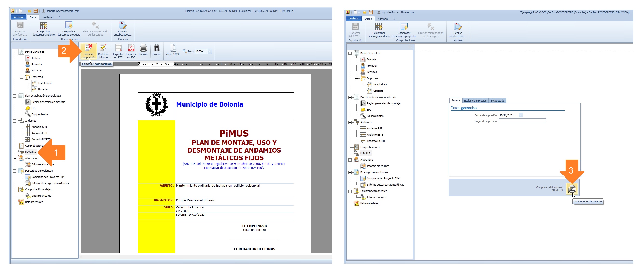Click open folder icon in right window titlebar
Screen dimensions: 644x273
click(364, 13)
